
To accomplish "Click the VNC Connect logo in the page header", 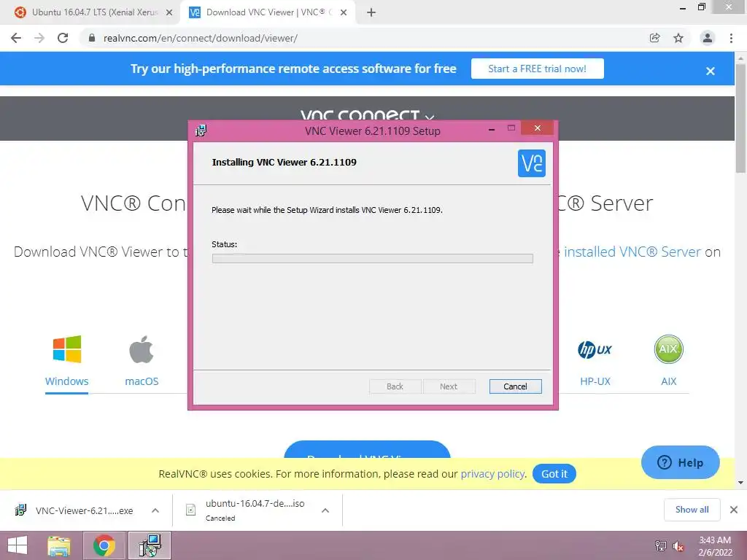I will (x=360, y=114).
